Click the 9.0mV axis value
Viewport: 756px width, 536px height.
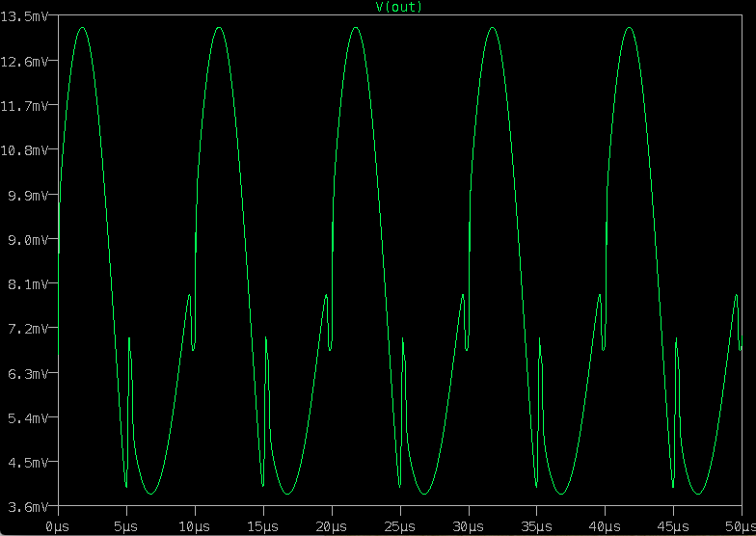(28, 240)
